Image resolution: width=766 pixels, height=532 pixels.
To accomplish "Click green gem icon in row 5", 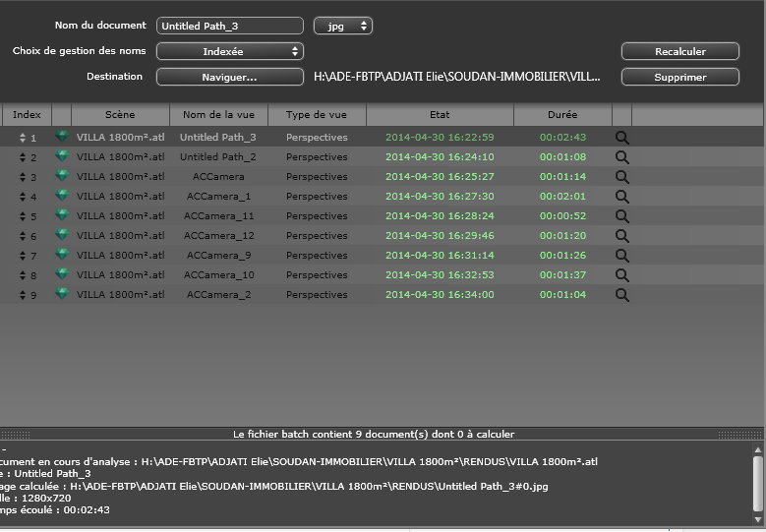I will click(62, 215).
